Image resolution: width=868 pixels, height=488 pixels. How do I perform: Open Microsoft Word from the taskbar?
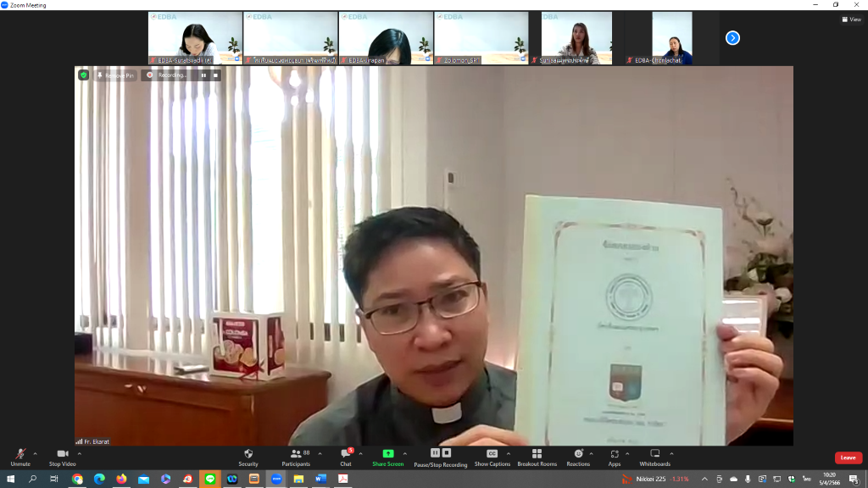pos(320,479)
